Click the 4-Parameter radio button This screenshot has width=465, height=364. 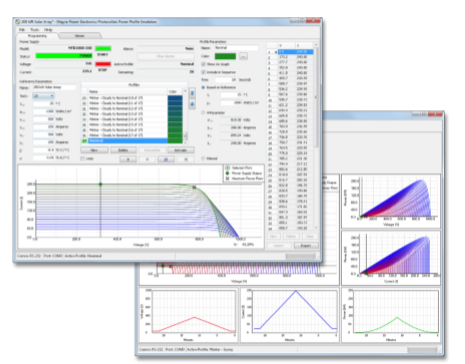point(203,113)
